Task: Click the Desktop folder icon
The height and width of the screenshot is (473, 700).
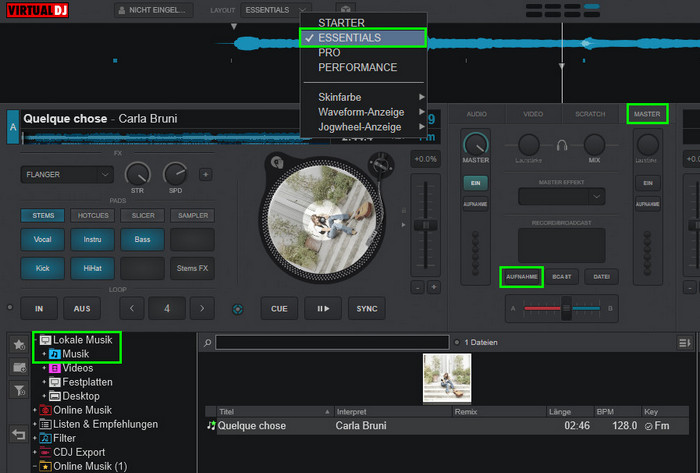Action: pyautogui.click(x=54, y=396)
